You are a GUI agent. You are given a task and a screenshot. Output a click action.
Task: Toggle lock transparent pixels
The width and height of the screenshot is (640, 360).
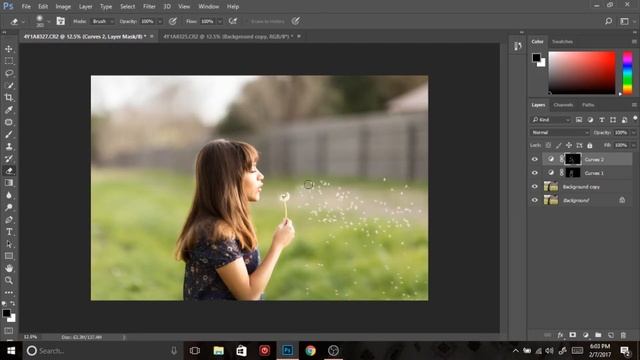pos(548,145)
